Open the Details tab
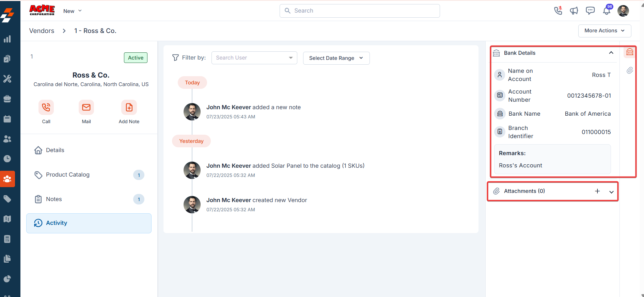The image size is (644, 297). (89, 150)
